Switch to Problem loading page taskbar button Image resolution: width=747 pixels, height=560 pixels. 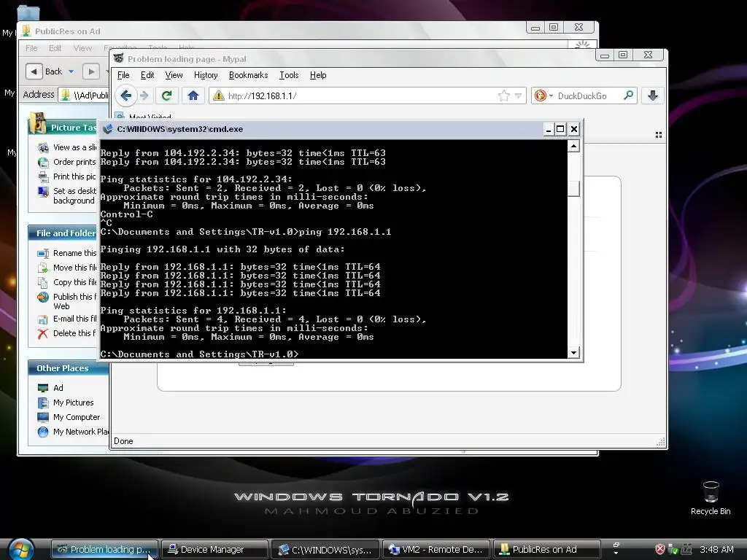[x=104, y=550]
